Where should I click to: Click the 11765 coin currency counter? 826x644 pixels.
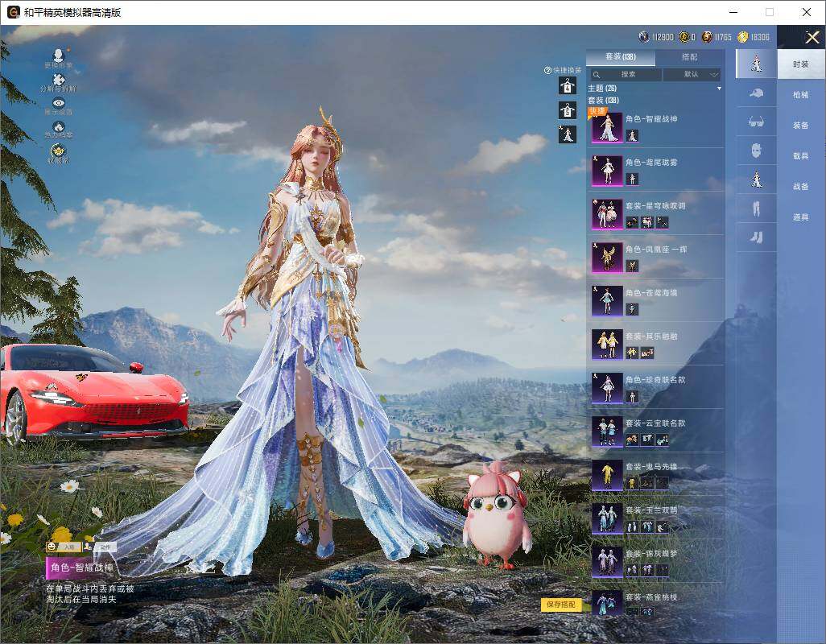pos(717,37)
